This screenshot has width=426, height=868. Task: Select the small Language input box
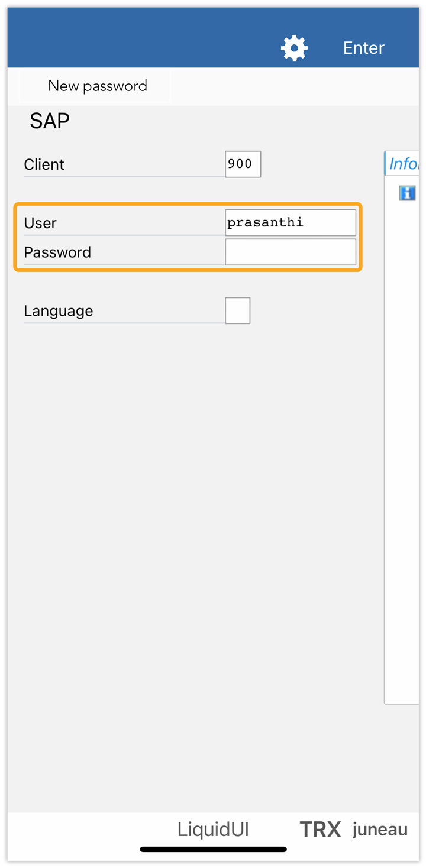238,310
